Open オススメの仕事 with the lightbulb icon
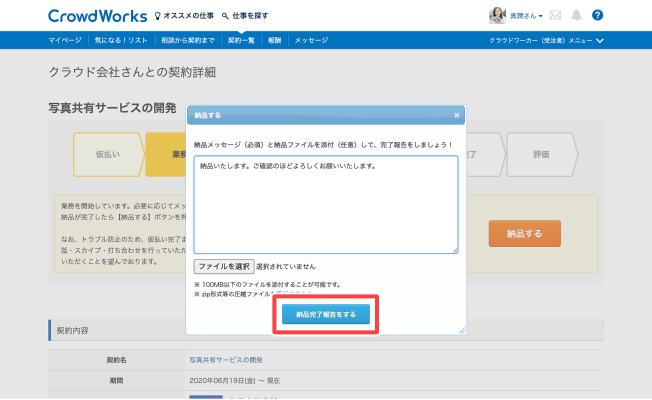The image size is (652, 400). click(183, 17)
